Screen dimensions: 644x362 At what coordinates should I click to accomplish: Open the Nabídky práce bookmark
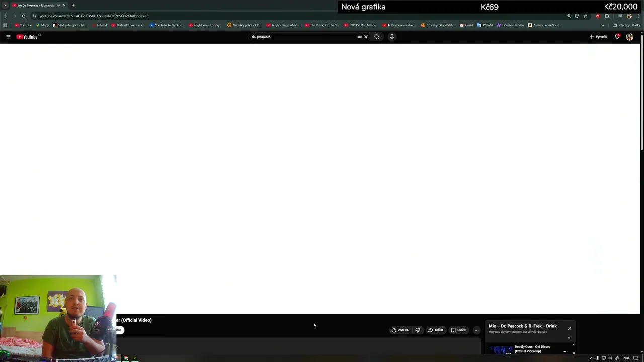tap(245, 25)
